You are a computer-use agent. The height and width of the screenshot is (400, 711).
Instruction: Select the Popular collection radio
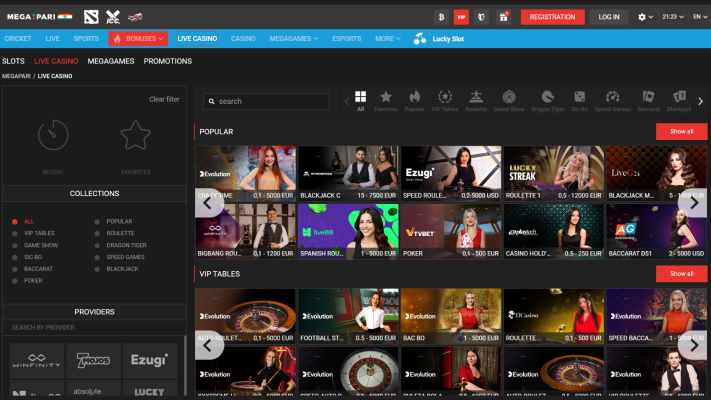pos(97,222)
